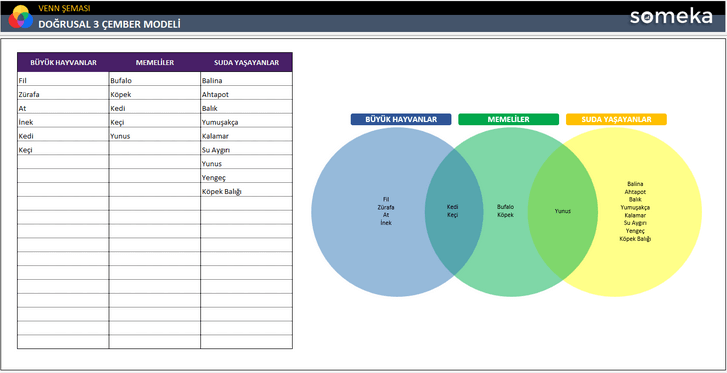Click the yellow SUDA YAŞAYANLAR diagram label
Viewport: 727px width, 373px height.
coord(616,119)
